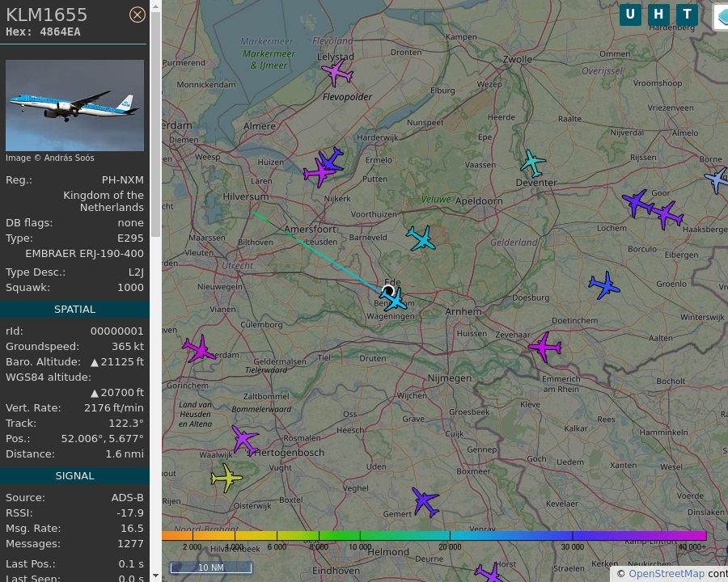The height and width of the screenshot is (582, 728).
Task: Select the magenta aircraft near Zevenaar
Action: 545,346
